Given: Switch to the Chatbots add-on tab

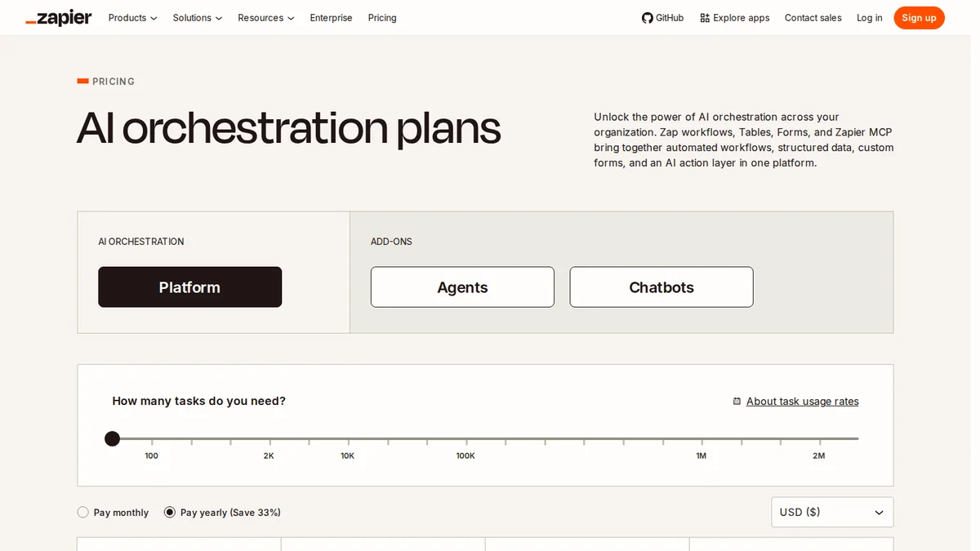Looking at the screenshot, I should coord(661,287).
